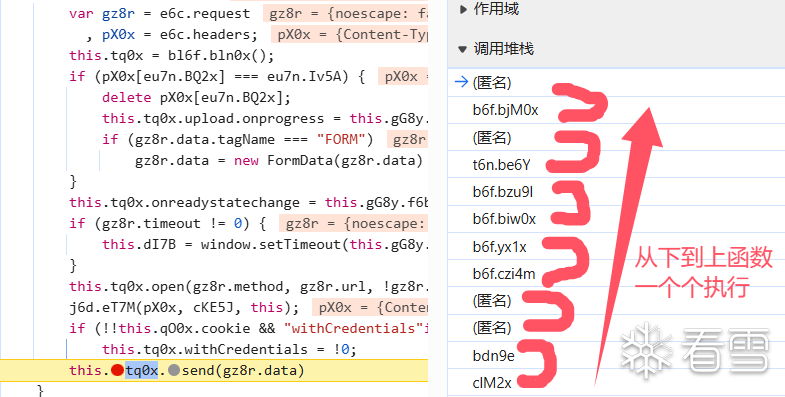This screenshot has width=785, height=397.
Task: Click the 'new FormData(gz8r.data)' line
Action: pyautogui.click(x=279, y=160)
